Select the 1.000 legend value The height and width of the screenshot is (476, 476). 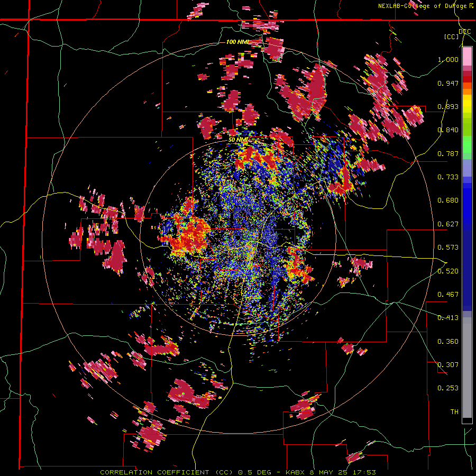click(448, 59)
